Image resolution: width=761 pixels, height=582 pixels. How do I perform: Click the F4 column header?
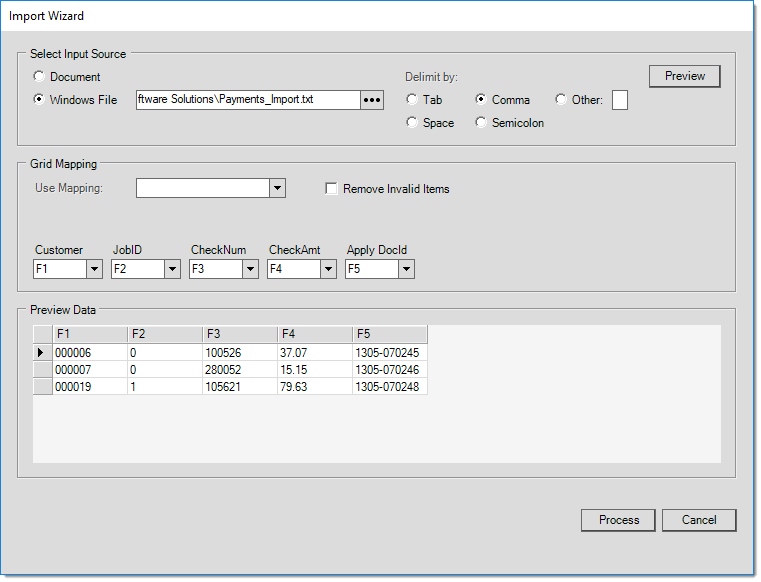[x=315, y=334]
